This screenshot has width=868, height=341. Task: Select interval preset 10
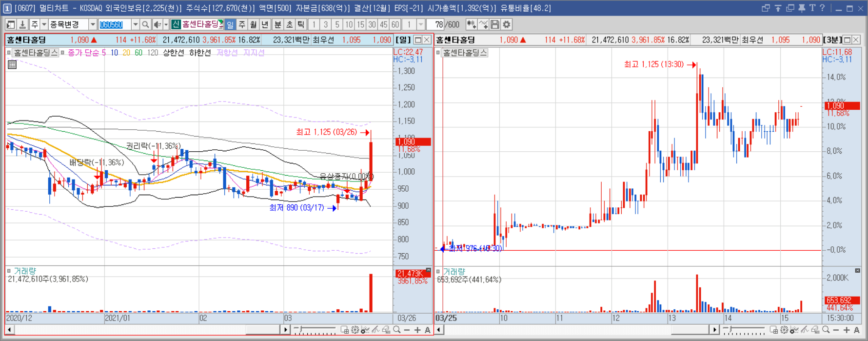[349, 24]
